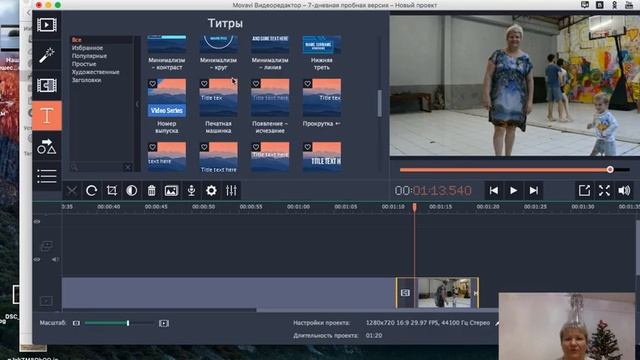Viewport: 640px width, 360px height.
Task: Select the Минимализм – линия title
Action: [x=270, y=53]
